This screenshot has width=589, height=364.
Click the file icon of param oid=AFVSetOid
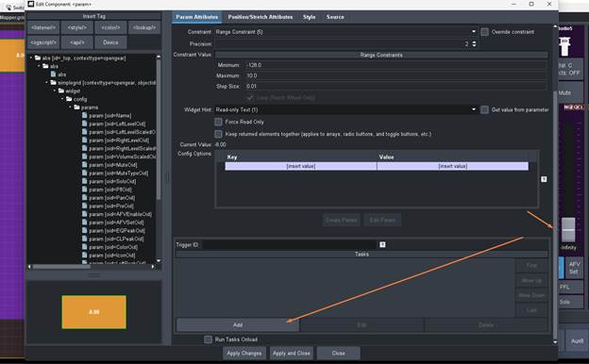[x=85, y=223]
